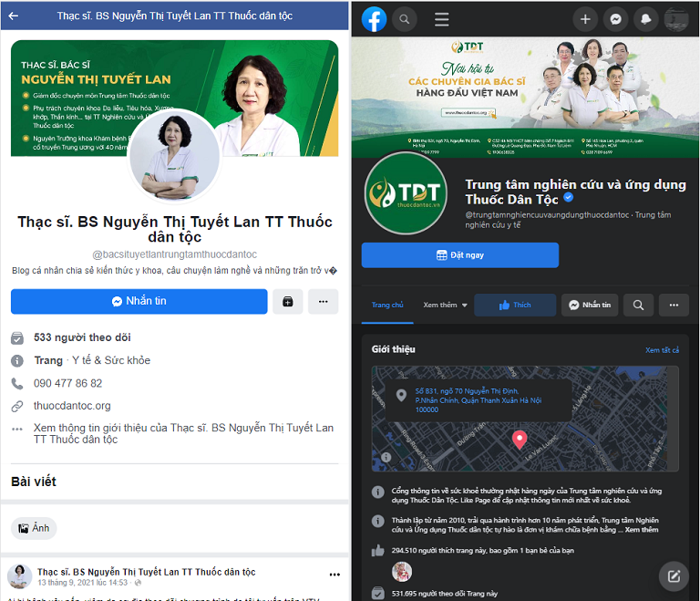
Task: Click Đặt ngay booking button
Action: tap(459, 255)
